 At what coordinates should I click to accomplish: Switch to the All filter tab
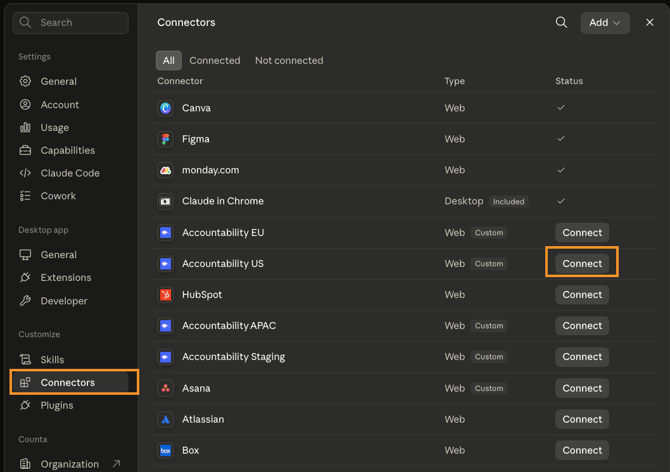click(168, 60)
